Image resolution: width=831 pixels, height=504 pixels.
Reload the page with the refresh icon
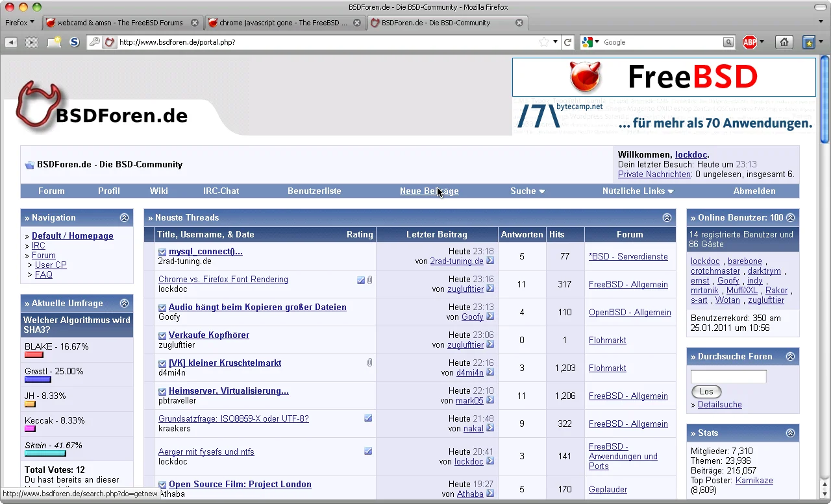tap(568, 42)
